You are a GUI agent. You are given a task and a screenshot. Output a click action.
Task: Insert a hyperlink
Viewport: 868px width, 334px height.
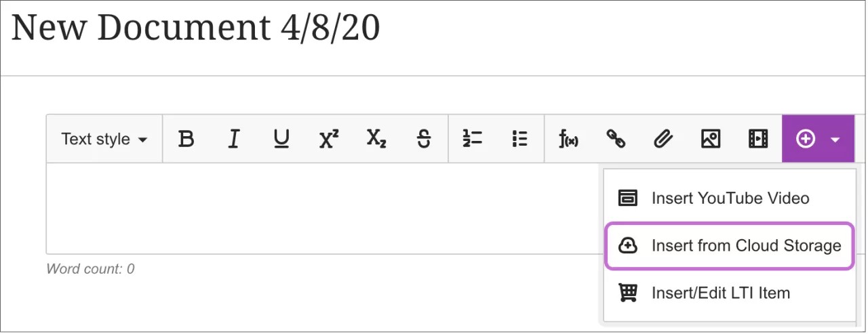coord(616,139)
